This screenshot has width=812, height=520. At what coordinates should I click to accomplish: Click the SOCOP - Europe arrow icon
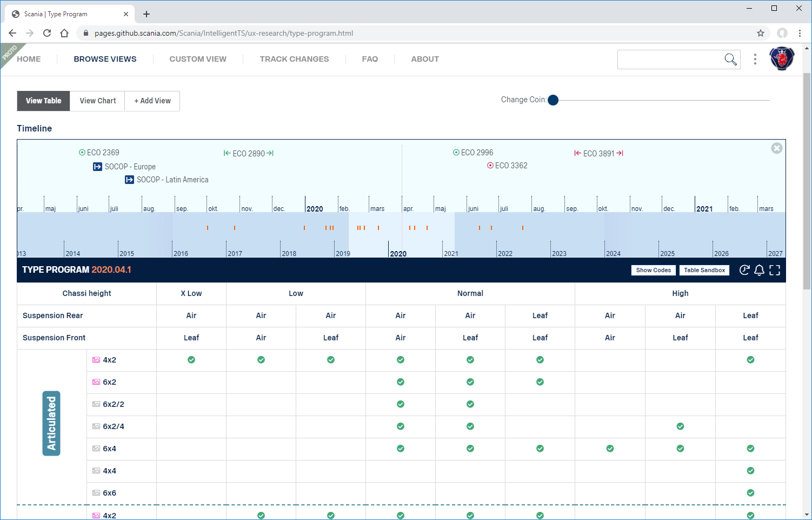coord(97,167)
